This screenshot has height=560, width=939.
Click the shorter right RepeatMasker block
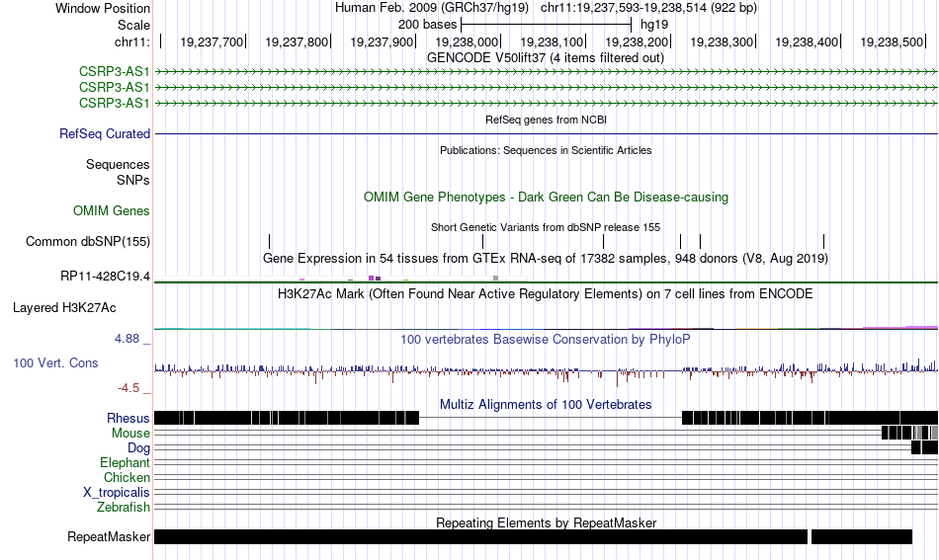[862, 536]
